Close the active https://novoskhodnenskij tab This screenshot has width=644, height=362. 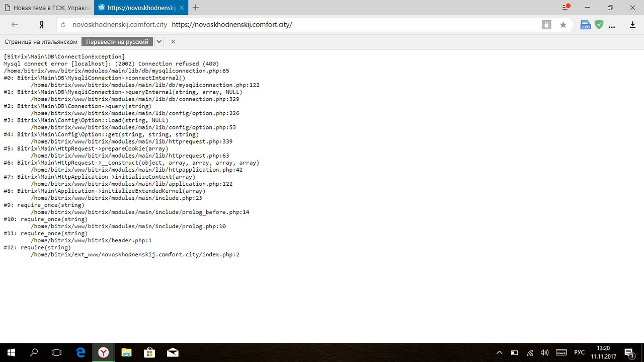182,8
